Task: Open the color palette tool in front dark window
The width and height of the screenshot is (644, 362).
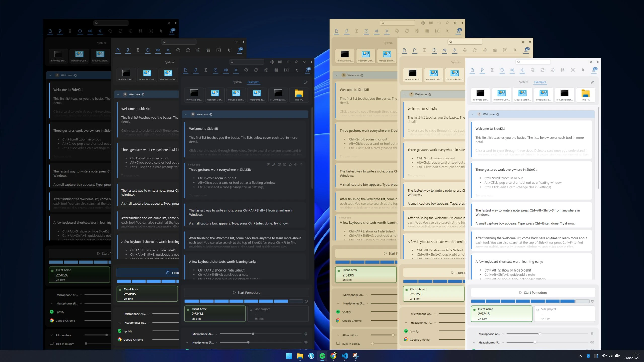Action: 246,70
